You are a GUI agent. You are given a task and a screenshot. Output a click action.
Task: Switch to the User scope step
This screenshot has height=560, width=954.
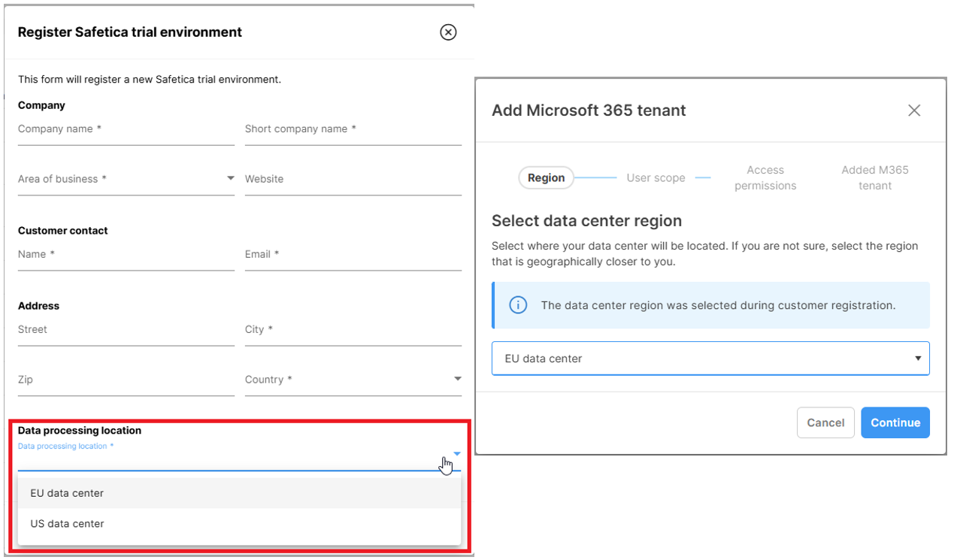tap(656, 177)
